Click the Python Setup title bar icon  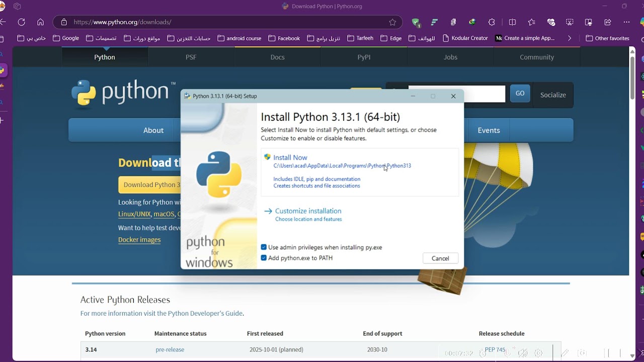[187, 96]
